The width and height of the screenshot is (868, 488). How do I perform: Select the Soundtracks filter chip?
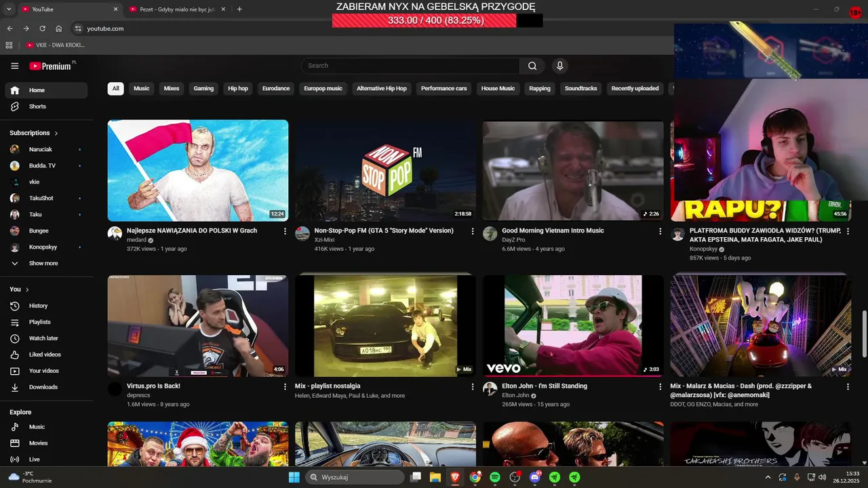pos(580,89)
